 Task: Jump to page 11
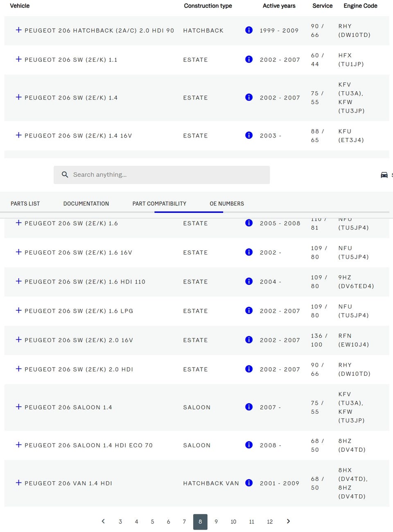(251, 522)
